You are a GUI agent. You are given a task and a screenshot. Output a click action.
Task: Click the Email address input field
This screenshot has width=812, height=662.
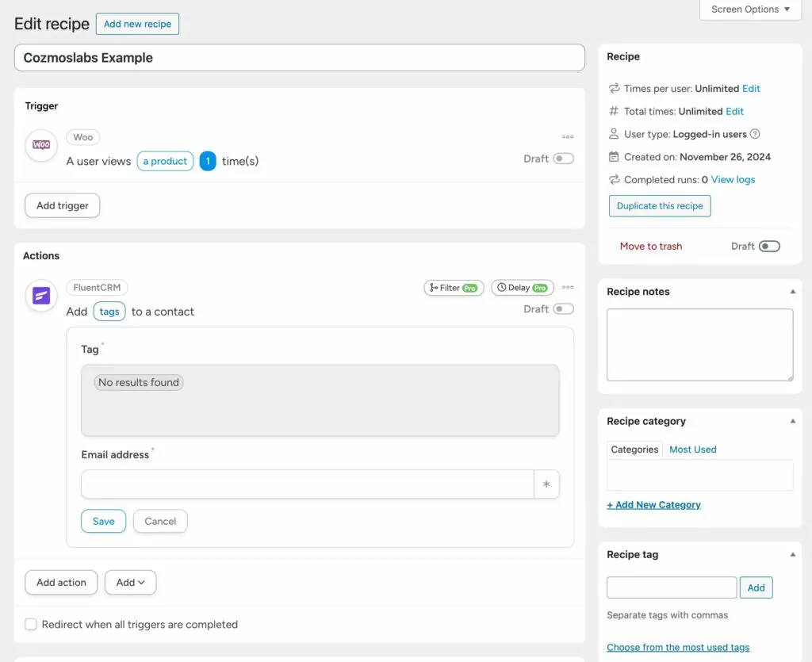pyautogui.click(x=308, y=484)
